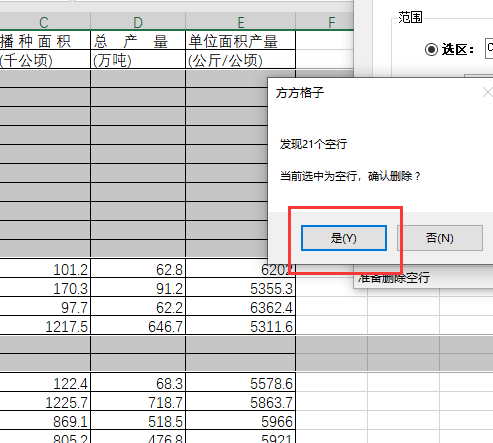The width and height of the screenshot is (493, 443).
Task: Select cell containing 518.5
Action: 138,421
